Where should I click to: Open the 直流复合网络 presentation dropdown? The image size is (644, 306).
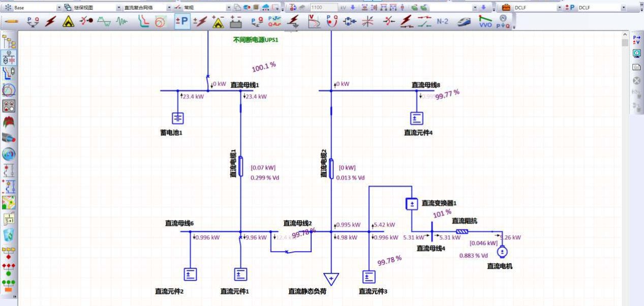point(169,8)
